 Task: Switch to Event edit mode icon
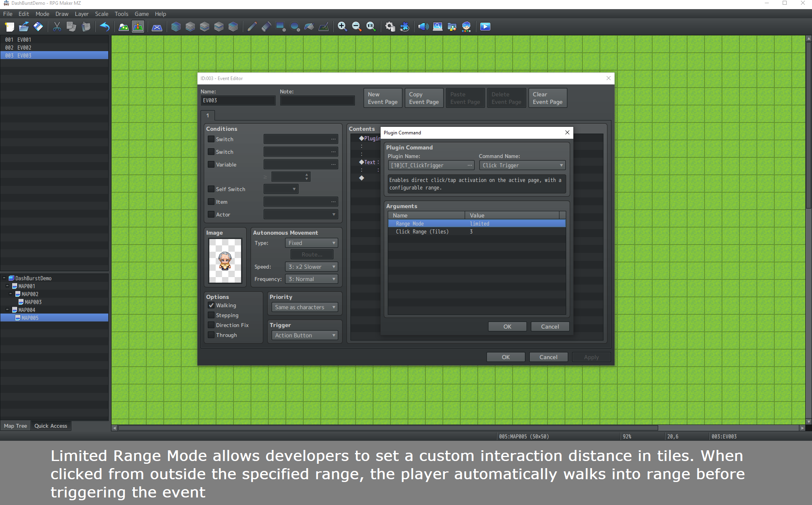138,27
